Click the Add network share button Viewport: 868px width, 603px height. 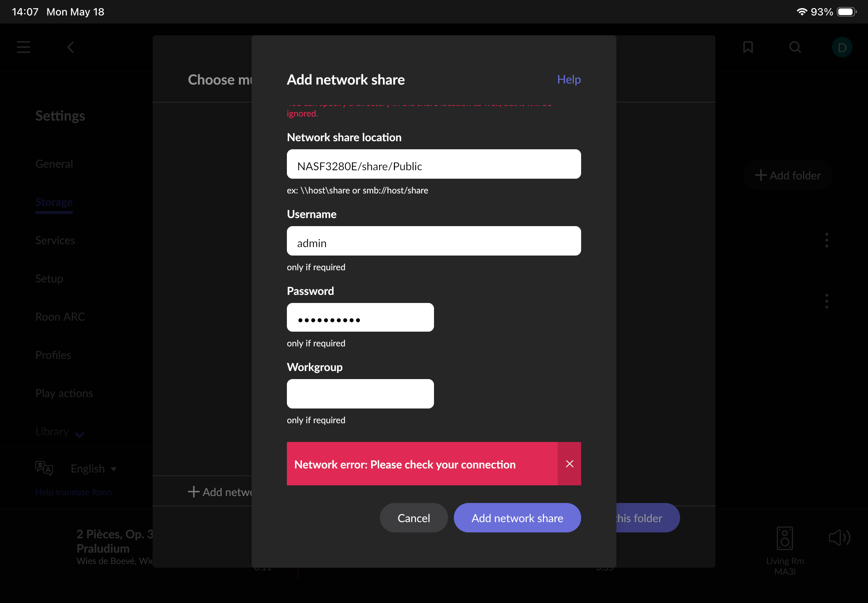click(517, 518)
